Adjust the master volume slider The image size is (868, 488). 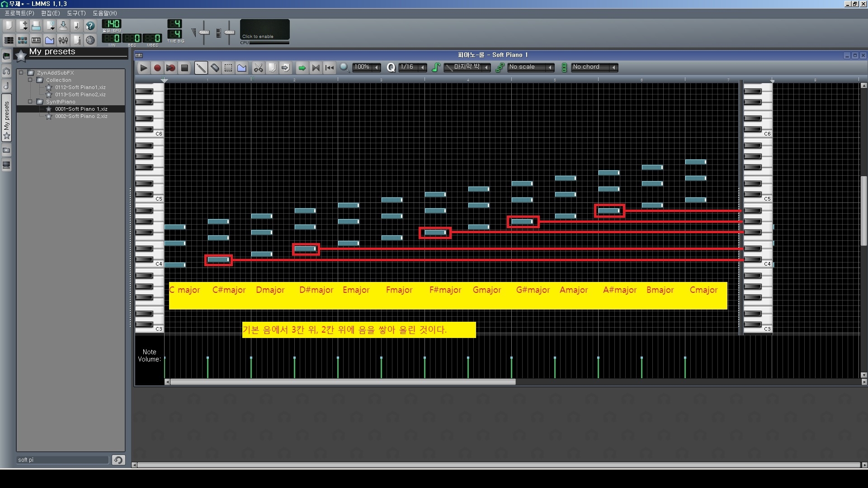[204, 33]
